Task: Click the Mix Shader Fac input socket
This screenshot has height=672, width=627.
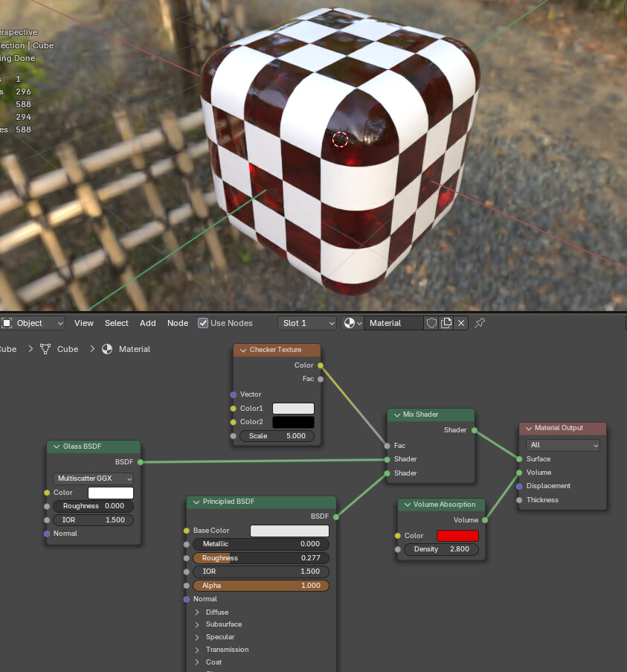Action: tap(388, 446)
